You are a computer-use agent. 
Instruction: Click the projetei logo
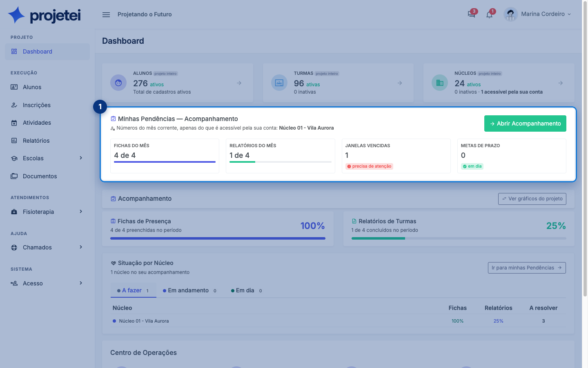click(45, 15)
